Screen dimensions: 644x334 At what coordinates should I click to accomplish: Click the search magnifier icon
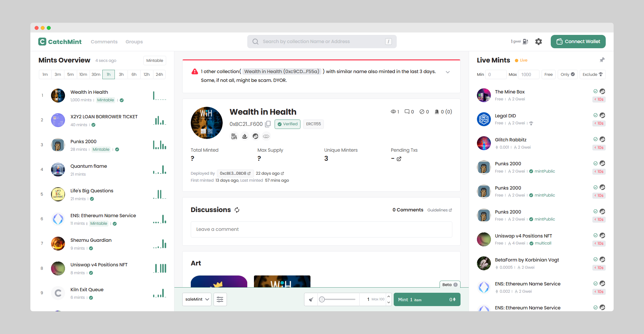click(255, 42)
